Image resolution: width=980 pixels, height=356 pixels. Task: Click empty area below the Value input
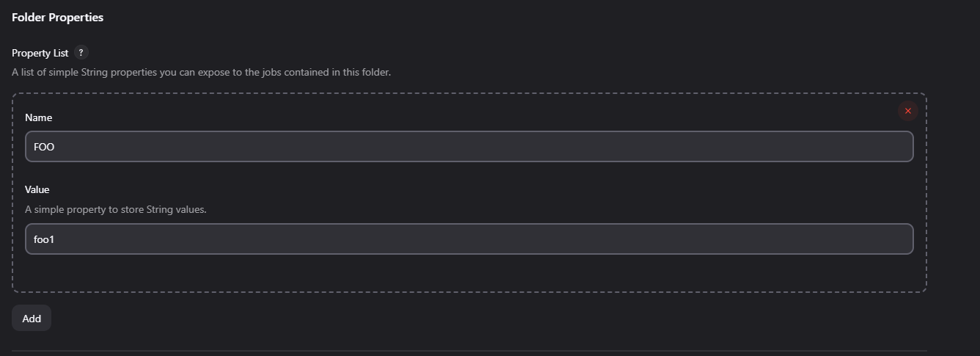pyautogui.click(x=469, y=273)
